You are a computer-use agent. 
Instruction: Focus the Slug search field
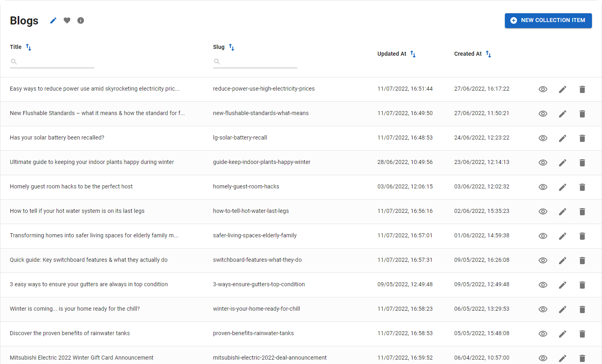[255, 62]
